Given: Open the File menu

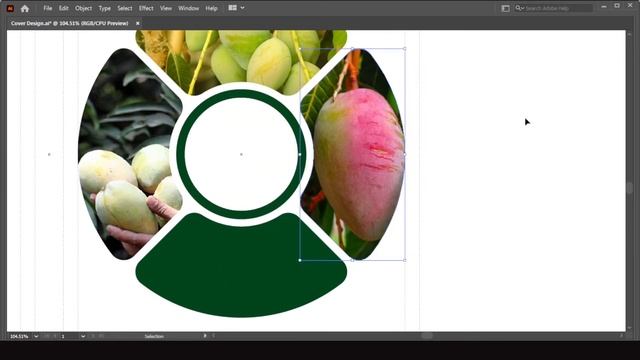Looking at the screenshot, I should tap(48, 8).
